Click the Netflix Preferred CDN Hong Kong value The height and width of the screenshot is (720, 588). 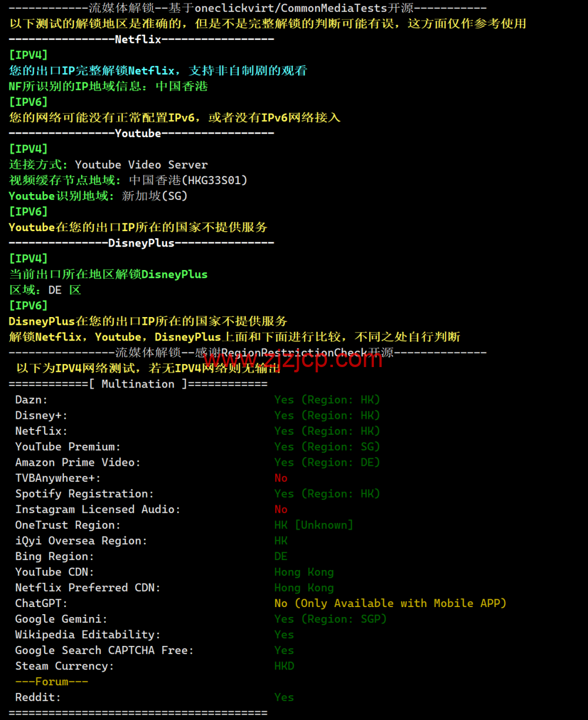pos(304,587)
